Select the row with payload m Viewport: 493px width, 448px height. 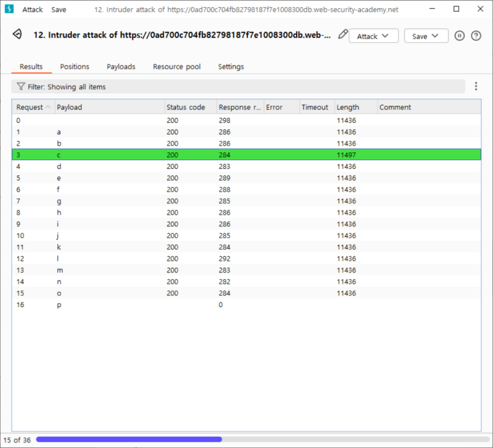(x=246, y=270)
